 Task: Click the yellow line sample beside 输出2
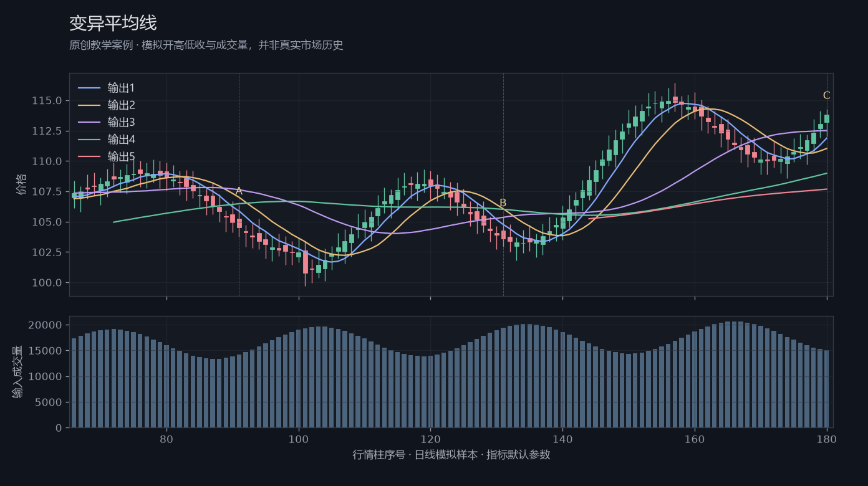(x=89, y=105)
